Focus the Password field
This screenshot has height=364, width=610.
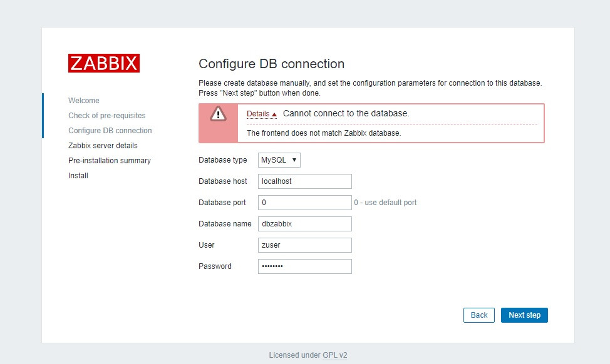pyautogui.click(x=304, y=266)
